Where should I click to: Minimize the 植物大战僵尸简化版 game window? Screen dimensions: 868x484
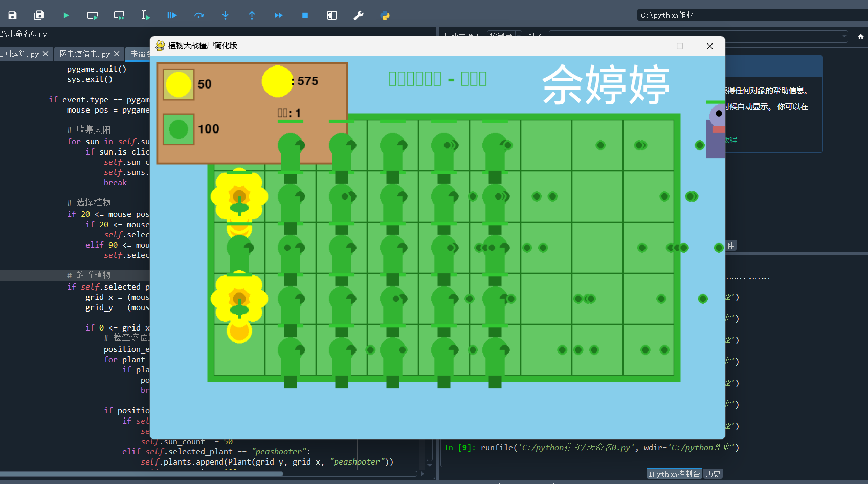pyautogui.click(x=650, y=46)
